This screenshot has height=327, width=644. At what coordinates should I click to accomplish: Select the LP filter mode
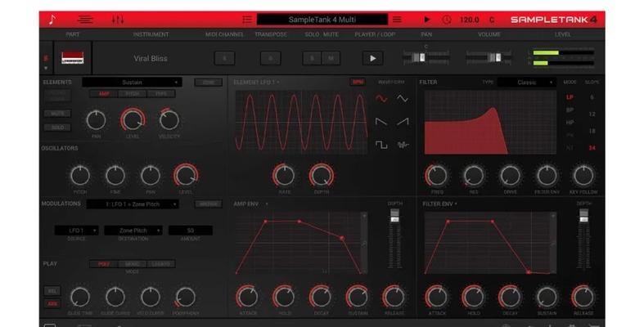coord(570,97)
